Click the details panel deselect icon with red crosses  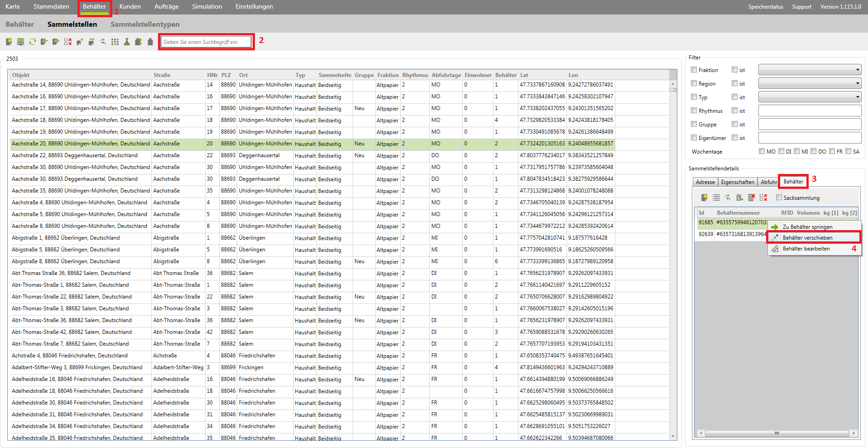[763, 198]
